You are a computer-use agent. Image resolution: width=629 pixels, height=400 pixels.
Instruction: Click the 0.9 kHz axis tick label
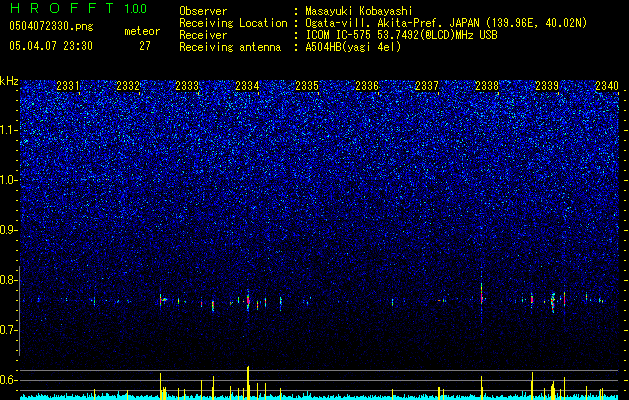click(9, 230)
